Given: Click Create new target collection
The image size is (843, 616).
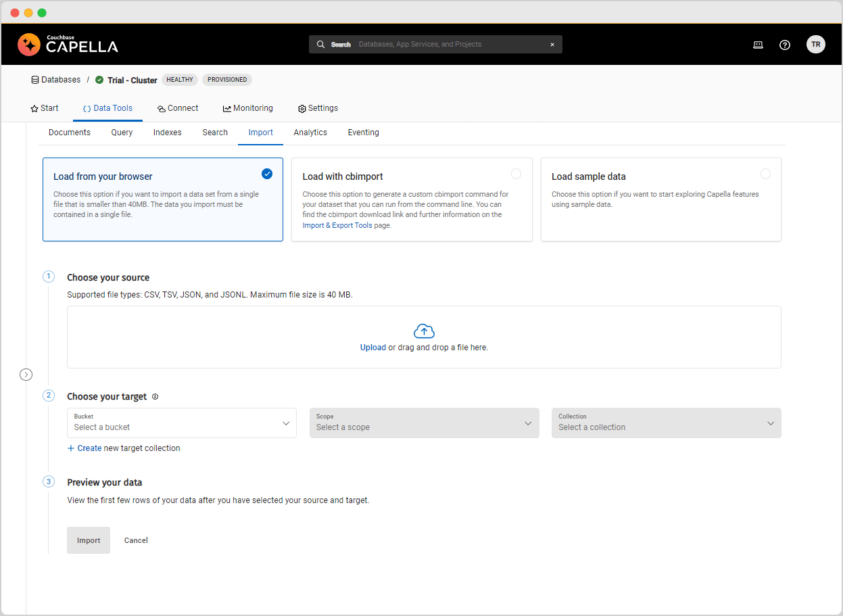Looking at the screenshot, I should coord(124,448).
